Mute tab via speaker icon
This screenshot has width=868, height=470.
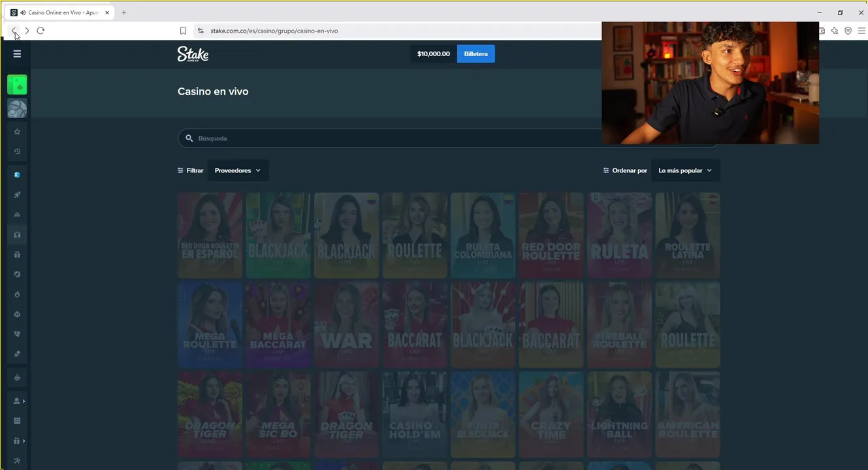pyautogui.click(x=23, y=12)
